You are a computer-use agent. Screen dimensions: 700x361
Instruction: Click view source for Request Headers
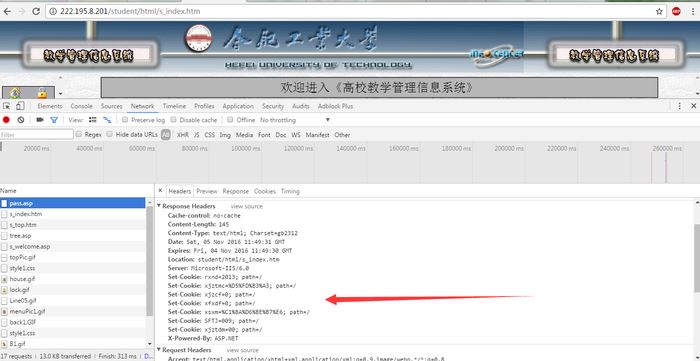(x=242, y=350)
